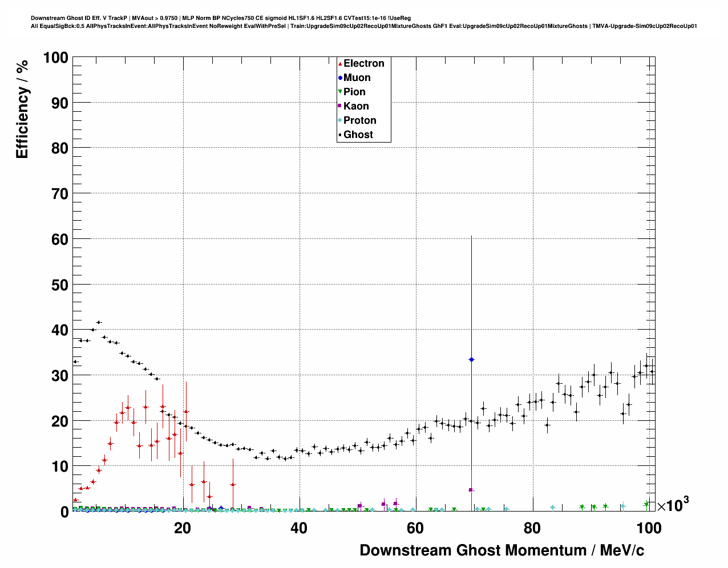Click the y-axis label 40
The height and width of the screenshot is (568, 728).
coord(60,330)
